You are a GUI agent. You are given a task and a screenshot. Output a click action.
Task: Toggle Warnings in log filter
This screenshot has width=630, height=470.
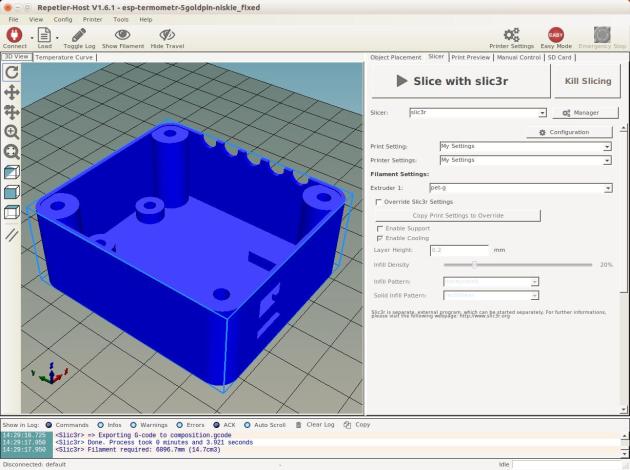point(133,425)
